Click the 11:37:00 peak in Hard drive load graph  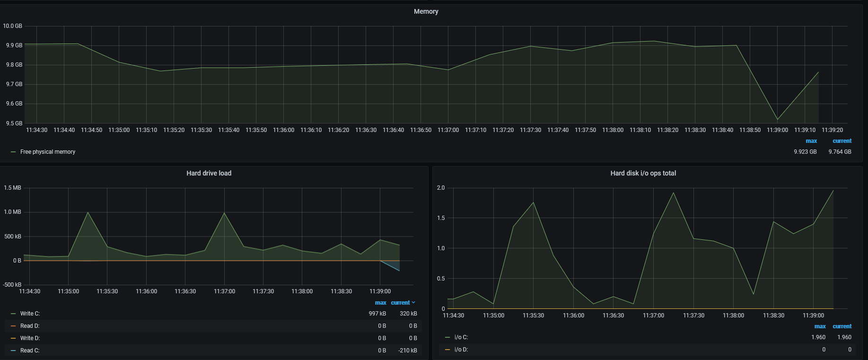coord(224,213)
